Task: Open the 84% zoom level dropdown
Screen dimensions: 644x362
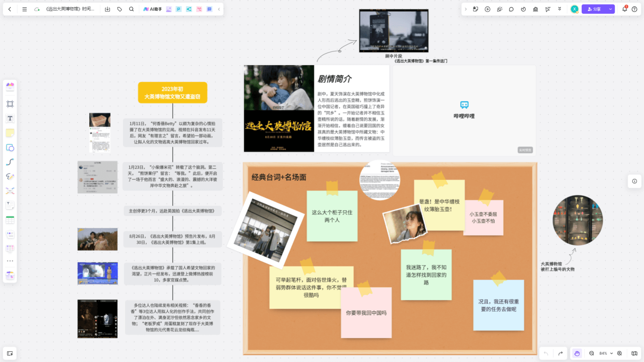Action: (x=606, y=354)
